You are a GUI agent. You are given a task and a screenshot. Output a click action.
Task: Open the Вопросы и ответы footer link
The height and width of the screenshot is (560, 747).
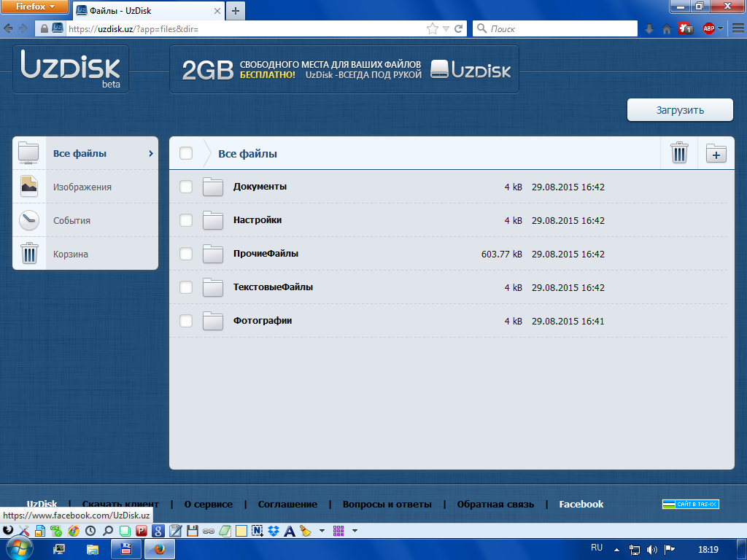387,505
